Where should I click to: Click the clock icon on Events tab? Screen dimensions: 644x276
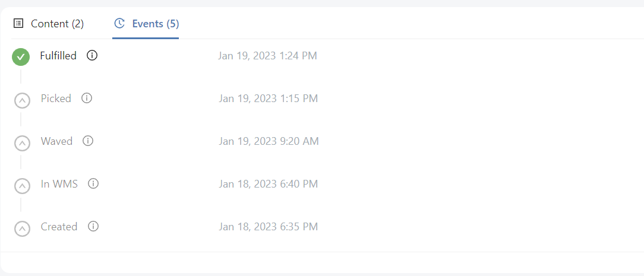tap(119, 24)
